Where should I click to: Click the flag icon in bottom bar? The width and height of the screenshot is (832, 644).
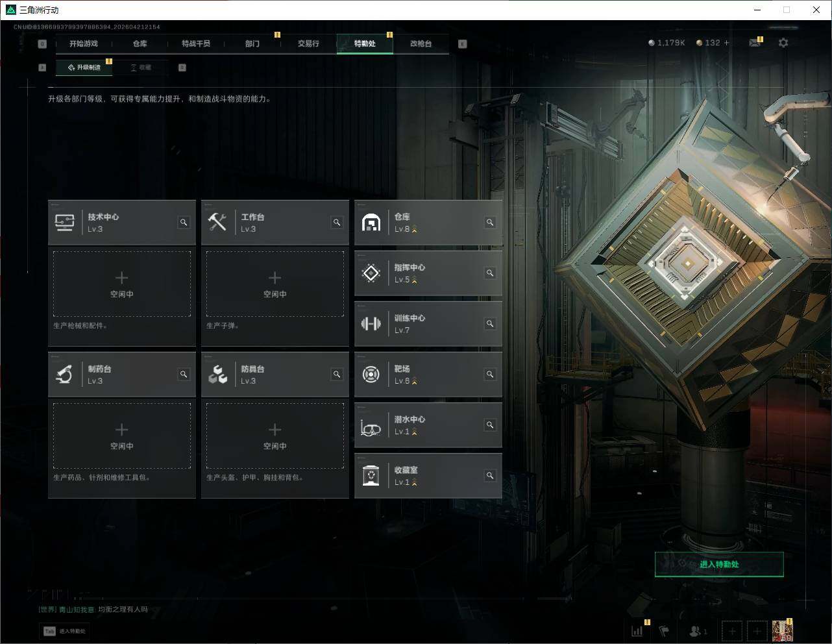[x=664, y=630]
